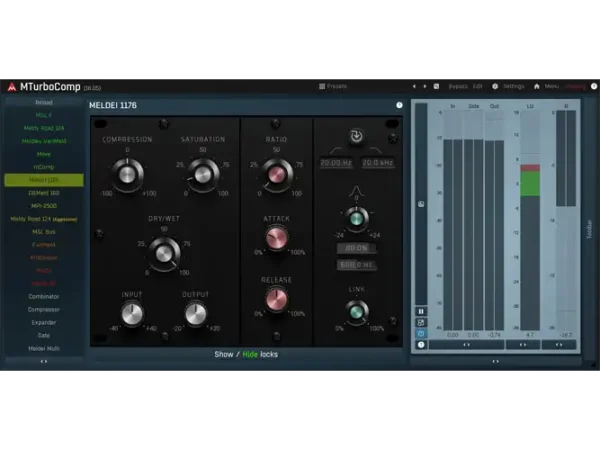The width and height of the screenshot is (600, 450).
Task: Open Settings from the top bar
Action: pyautogui.click(x=514, y=86)
